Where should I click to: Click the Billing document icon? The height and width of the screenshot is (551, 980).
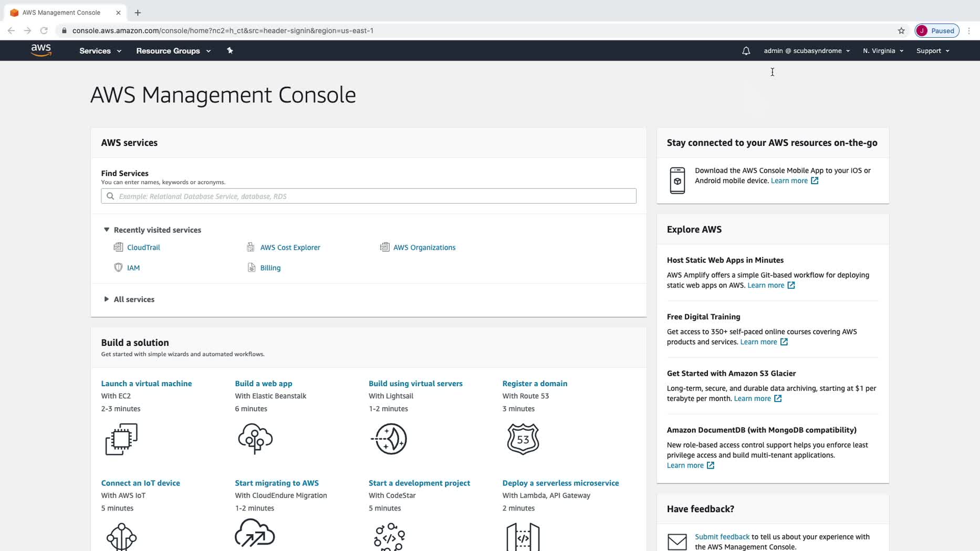(x=251, y=268)
